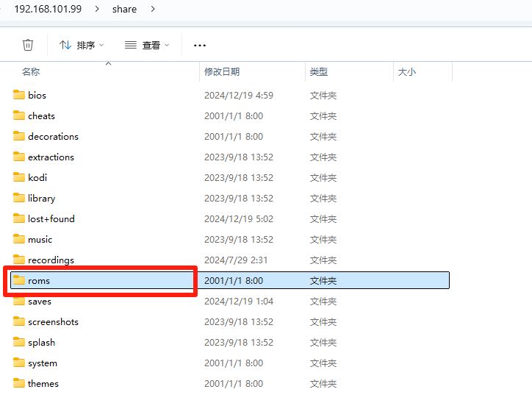The image size is (532, 417).
Task: Select the saves folder name
Action: 40,302
